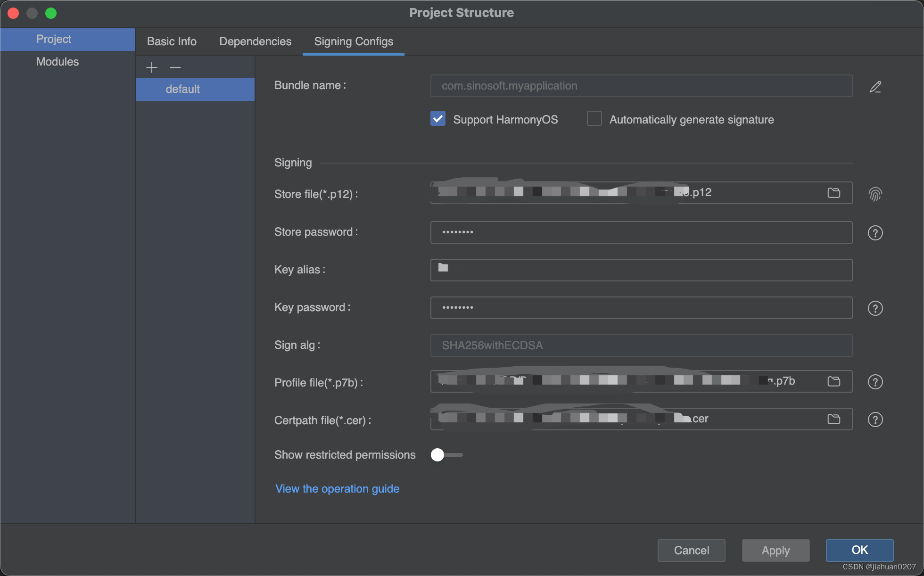
Task: Open View the operation guide link
Action: [x=338, y=489]
